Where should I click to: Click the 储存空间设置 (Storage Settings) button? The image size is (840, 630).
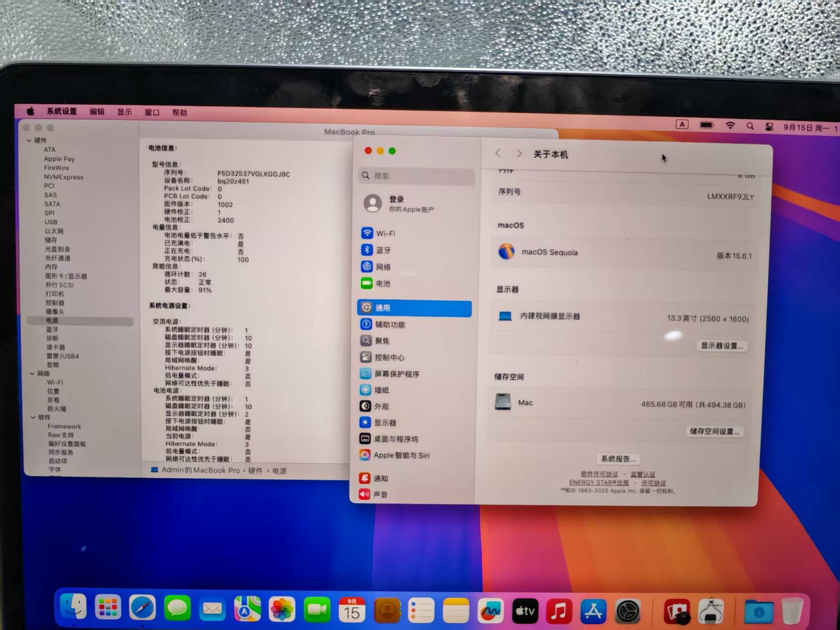(714, 431)
